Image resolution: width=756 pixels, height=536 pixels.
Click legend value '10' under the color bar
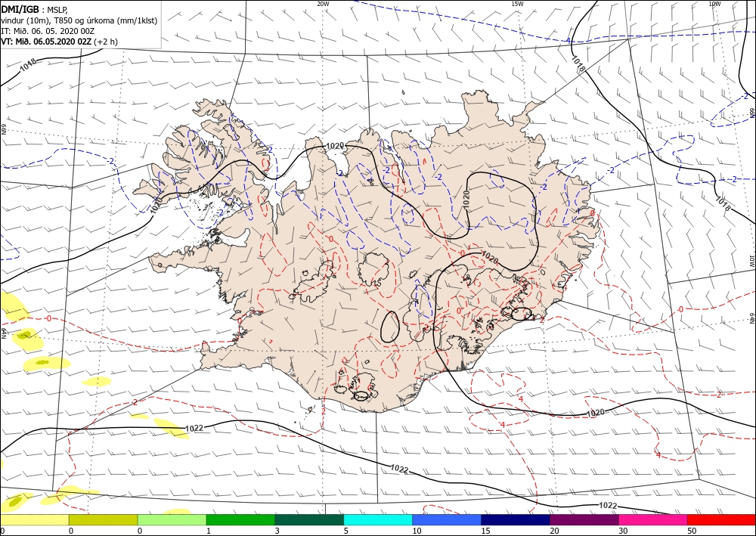(417, 531)
